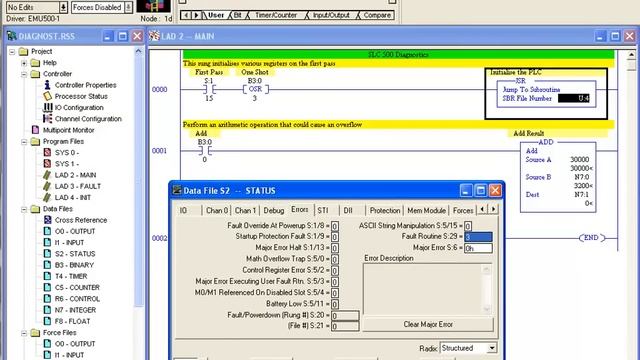Select the Timer/Counter instruction tab
The height and width of the screenshot is (360, 640).
[x=276, y=15]
